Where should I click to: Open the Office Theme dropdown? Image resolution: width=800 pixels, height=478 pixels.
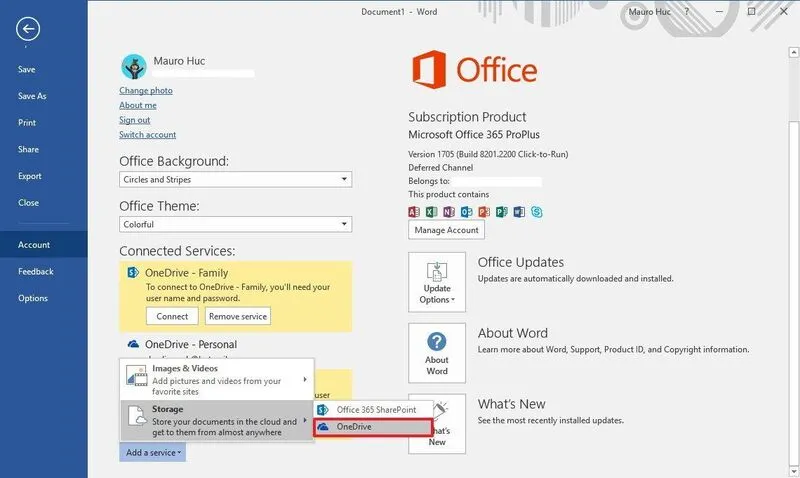pyautogui.click(x=235, y=224)
